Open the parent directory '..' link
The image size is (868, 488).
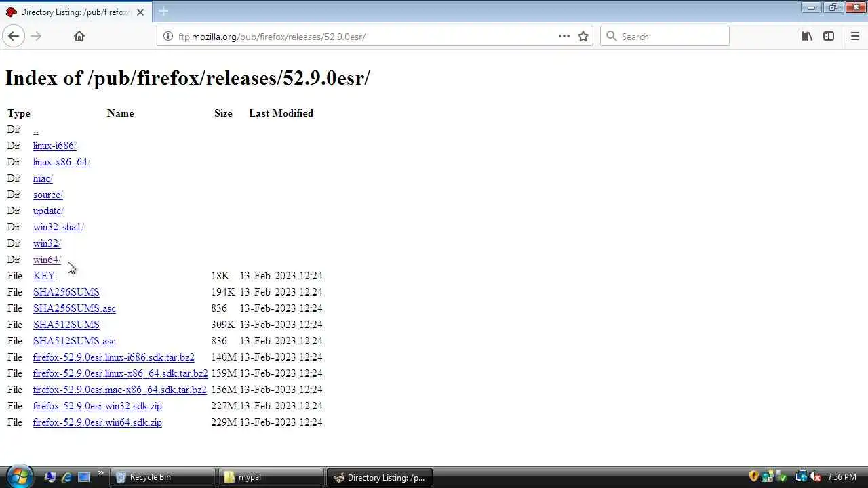point(35,129)
